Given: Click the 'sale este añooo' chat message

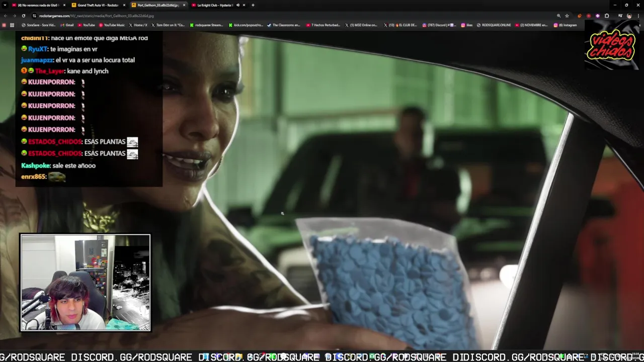Looking at the screenshot, I should click(x=74, y=165).
